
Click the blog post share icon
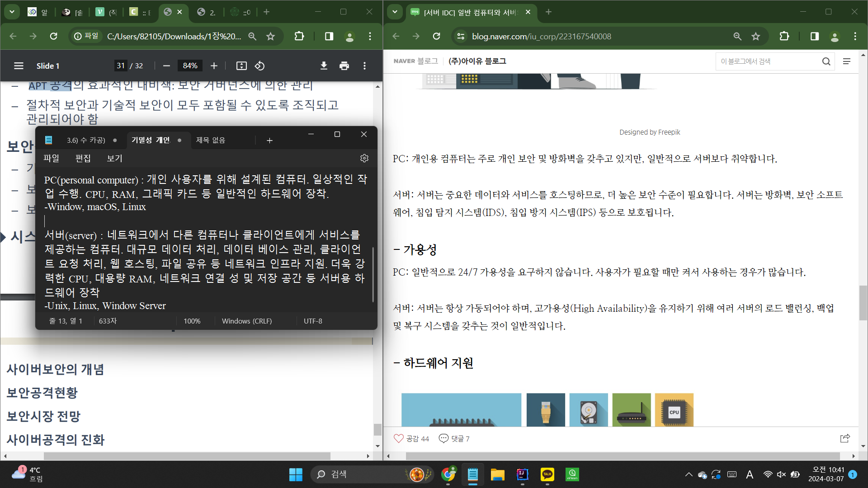(x=844, y=438)
